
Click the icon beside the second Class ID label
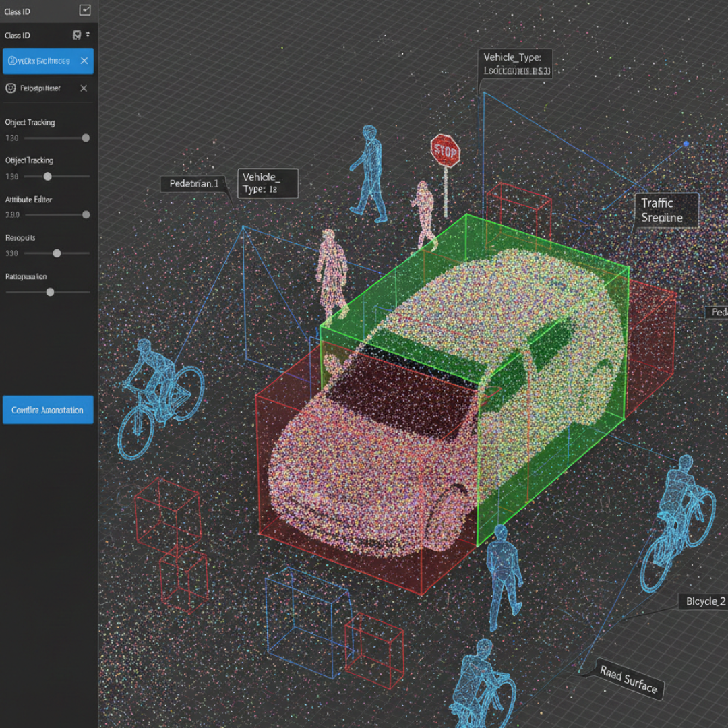click(77, 35)
